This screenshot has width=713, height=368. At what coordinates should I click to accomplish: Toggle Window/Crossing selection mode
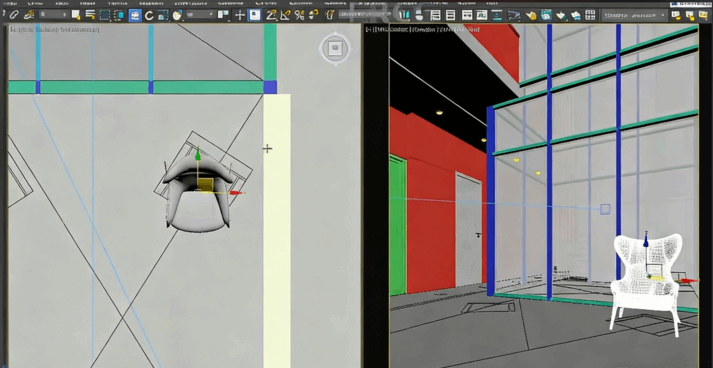click(x=119, y=15)
